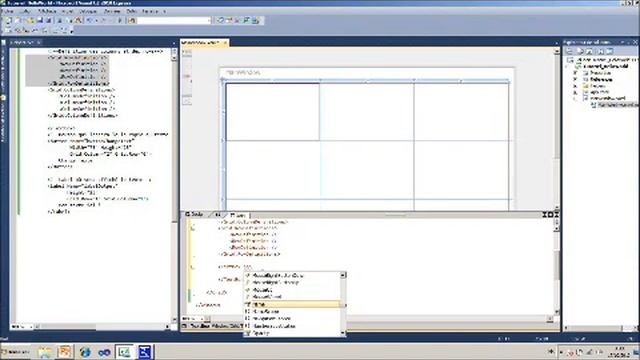The image size is (640, 360).
Task: Select the yellow folder node in Solution Explorer
Action: pyautogui.click(x=594, y=86)
